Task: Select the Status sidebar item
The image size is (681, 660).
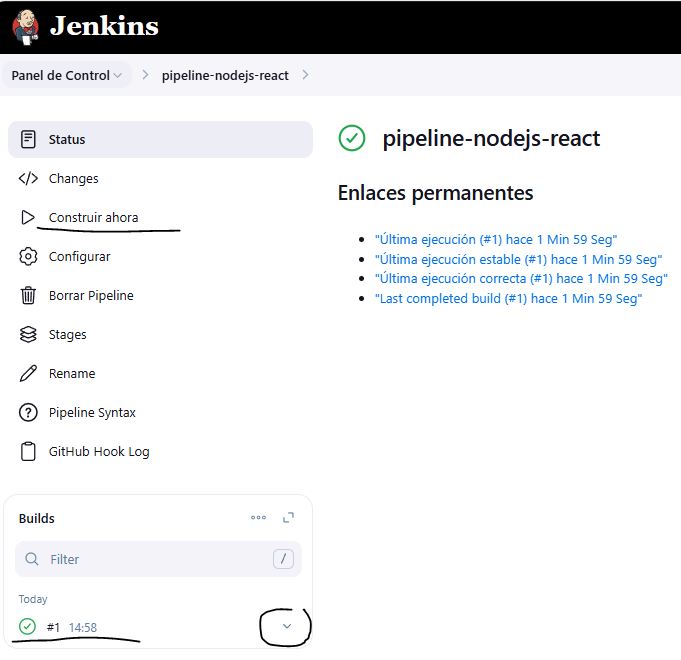Action: (x=160, y=139)
